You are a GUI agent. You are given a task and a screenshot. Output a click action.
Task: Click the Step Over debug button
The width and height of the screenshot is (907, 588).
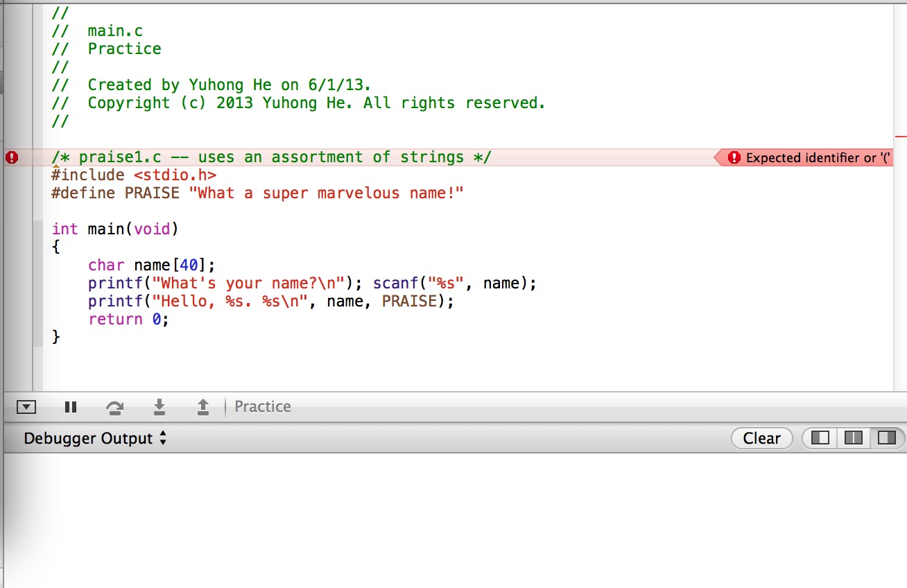point(114,407)
